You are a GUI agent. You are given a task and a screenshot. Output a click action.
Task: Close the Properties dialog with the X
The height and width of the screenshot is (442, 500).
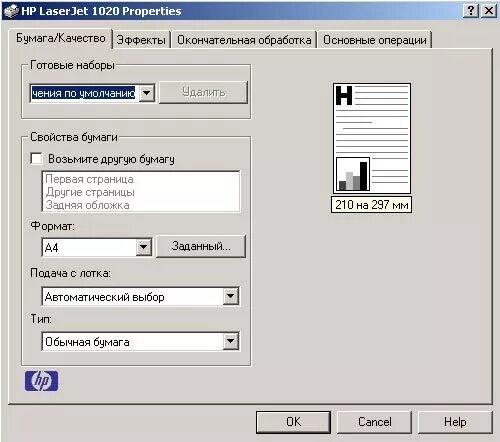point(489,11)
